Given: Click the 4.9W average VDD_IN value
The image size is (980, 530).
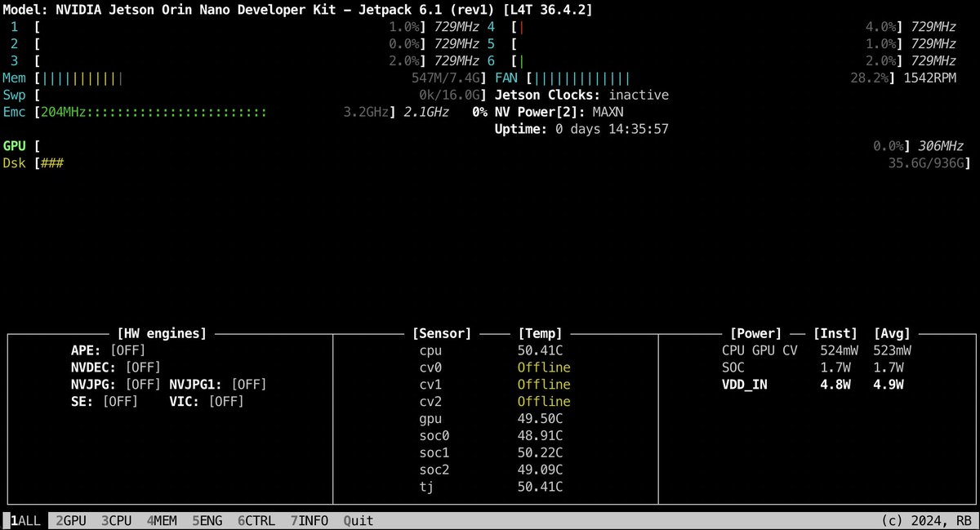Looking at the screenshot, I should [889, 385].
